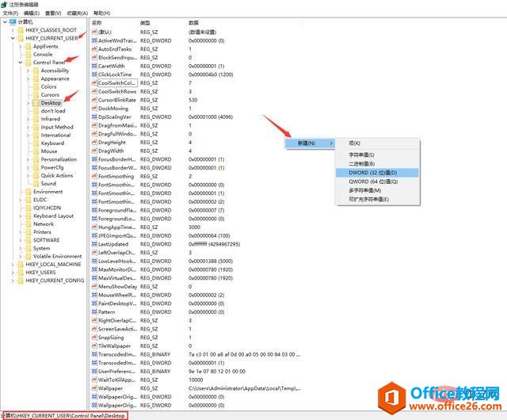Collapse the HKEY_CURRENT_USER tree node
Screen dimensions: 507x420
tap(13, 38)
